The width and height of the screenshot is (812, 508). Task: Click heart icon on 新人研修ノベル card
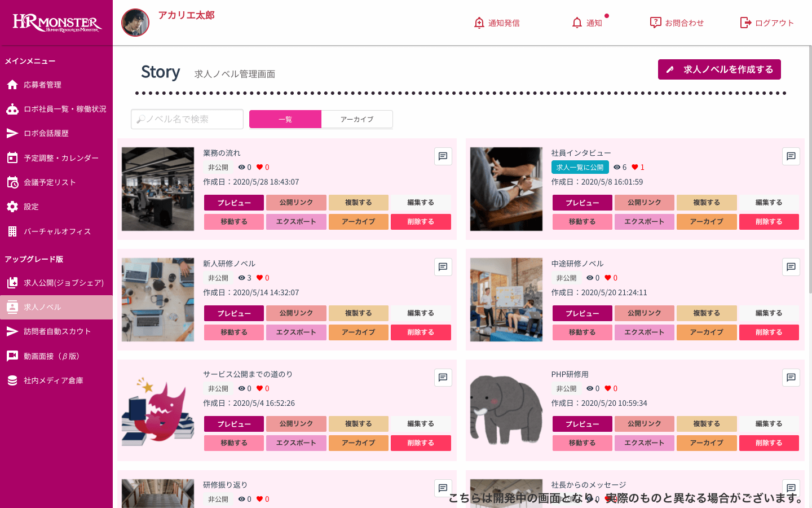(259, 278)
